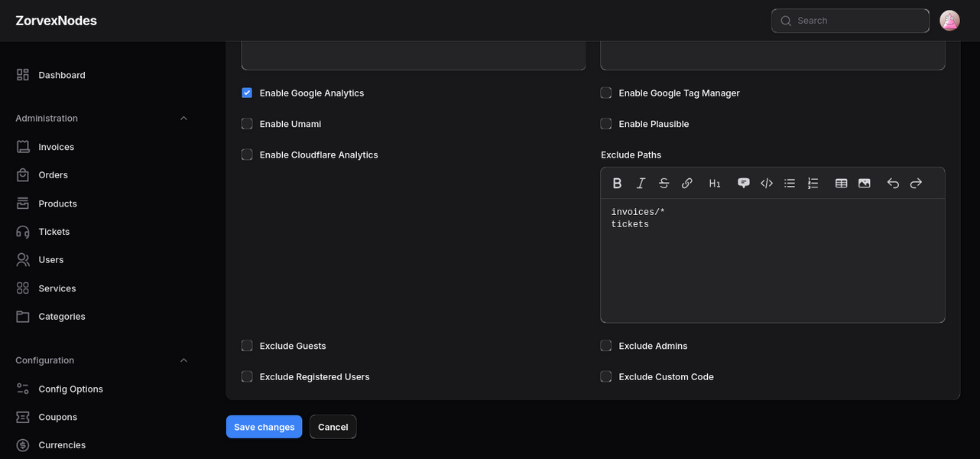Viewport: 980px width, 459px height.
Task: Focus the Search field in header
Action: 850,21
